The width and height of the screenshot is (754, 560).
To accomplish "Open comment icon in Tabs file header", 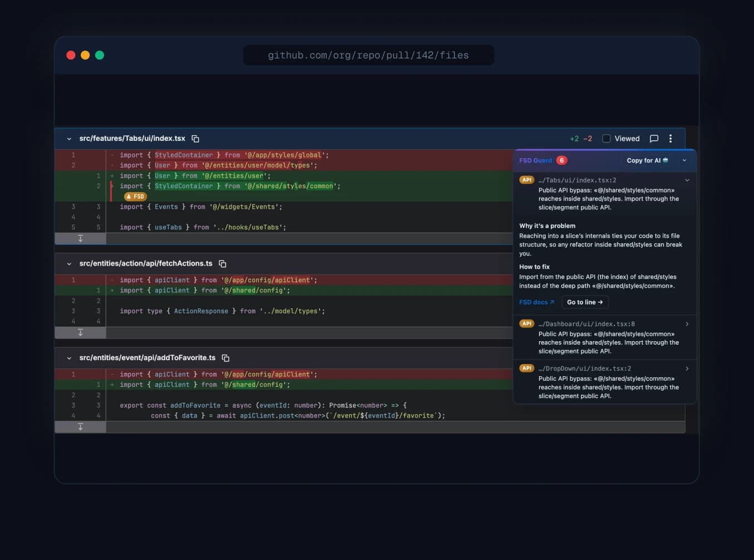I will click(x=654, y=139).
